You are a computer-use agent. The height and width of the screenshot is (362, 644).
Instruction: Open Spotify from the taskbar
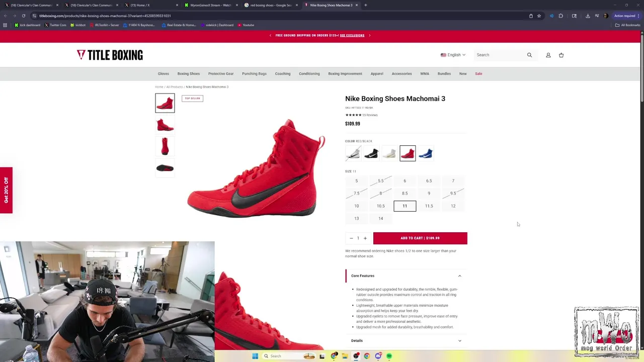(x=389, y=356)
